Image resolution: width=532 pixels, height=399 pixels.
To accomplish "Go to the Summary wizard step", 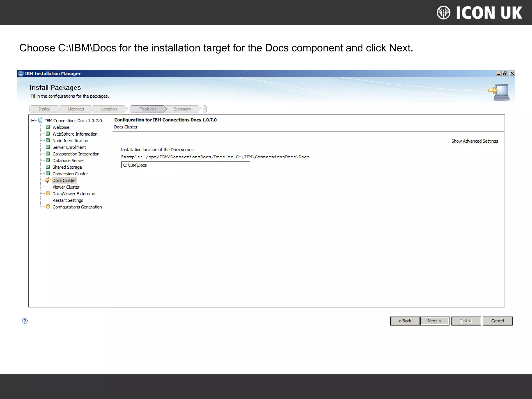I will (x=182, y=109).
